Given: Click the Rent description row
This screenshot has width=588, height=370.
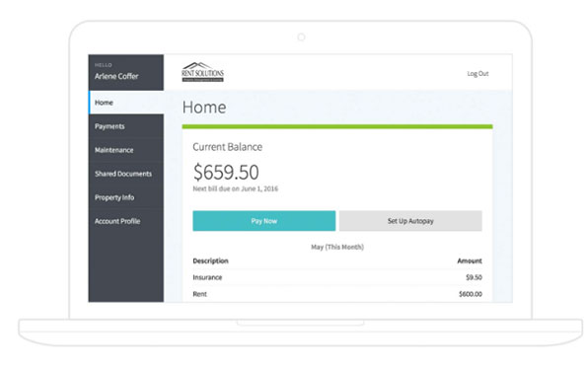Looking at the screenshot, I should (337, 294).
